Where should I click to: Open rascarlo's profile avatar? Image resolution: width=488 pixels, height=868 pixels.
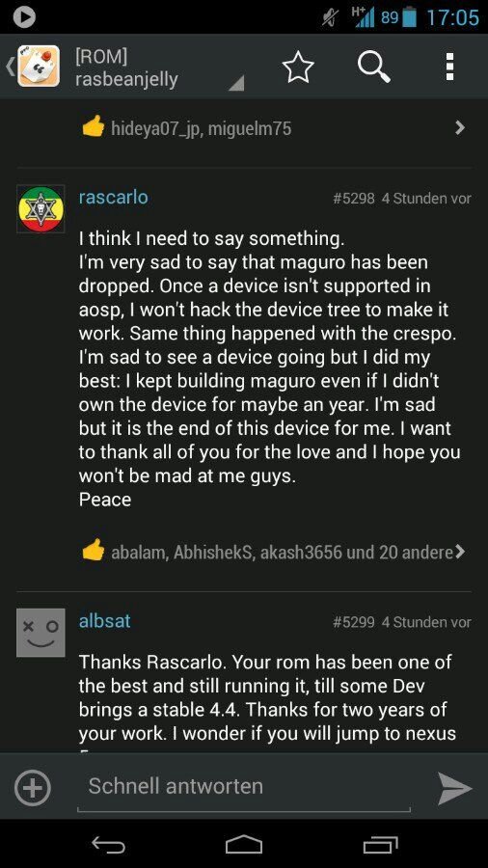coord(41,208)
